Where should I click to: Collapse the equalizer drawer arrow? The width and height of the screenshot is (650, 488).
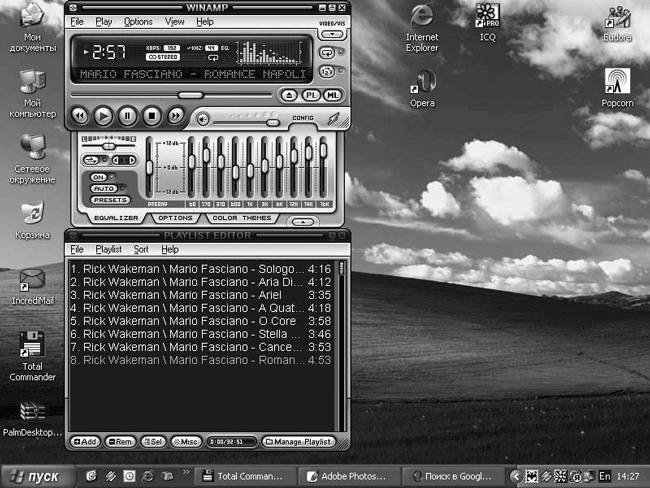click(x=303, y=222)
